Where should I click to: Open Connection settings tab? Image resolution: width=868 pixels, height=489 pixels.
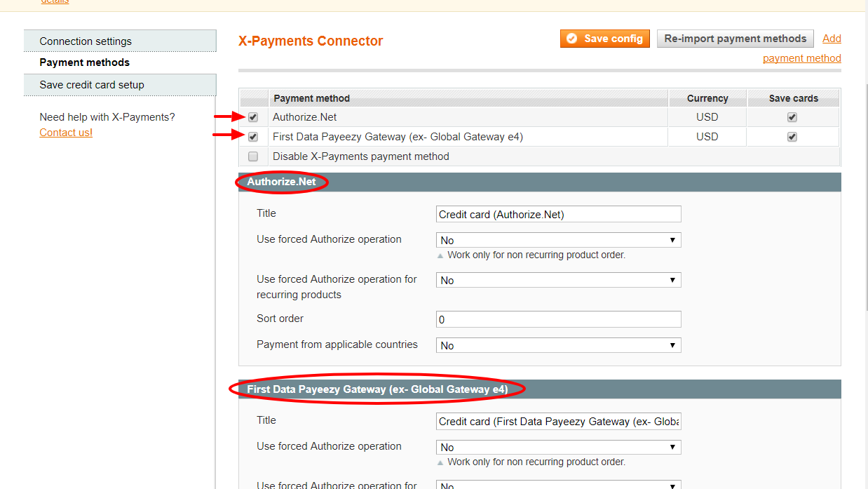pyautogui.click(x=120, y=41)
